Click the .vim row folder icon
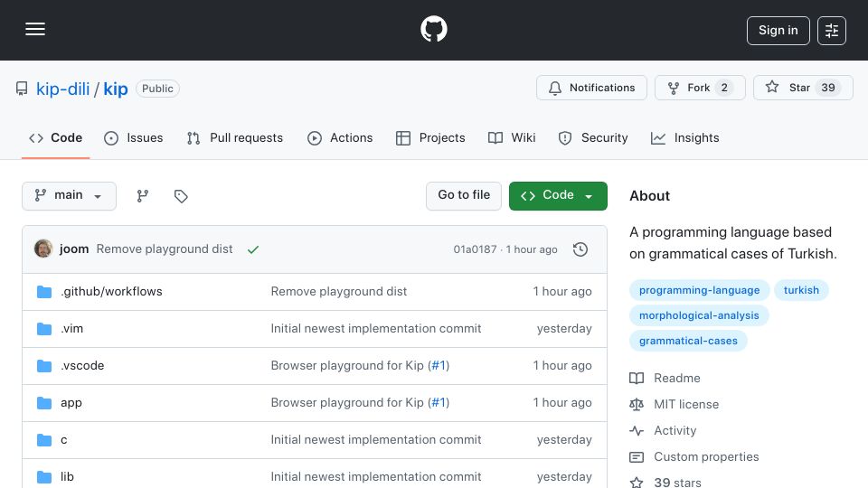 pyautogui.click(x=44, y=329)
